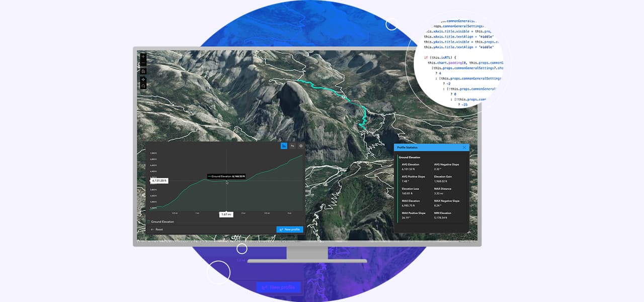
Task: Zoom in on the map
Action: click(143, 57)
